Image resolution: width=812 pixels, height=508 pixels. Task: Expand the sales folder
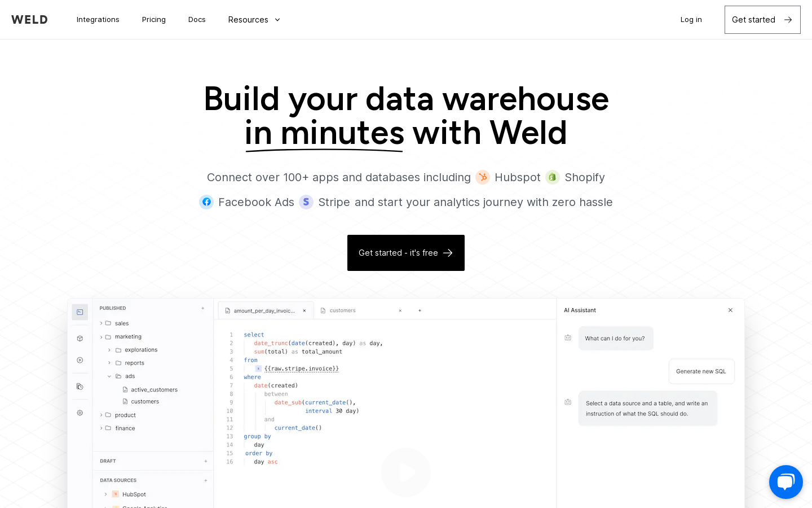101,323
